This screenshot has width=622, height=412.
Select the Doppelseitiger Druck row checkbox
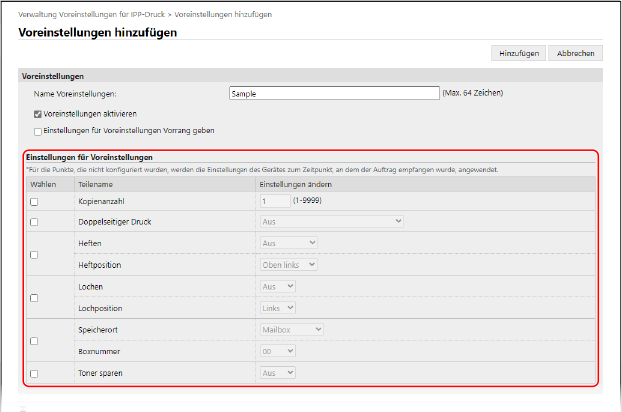pyautogui.click(x=34, y=221)
